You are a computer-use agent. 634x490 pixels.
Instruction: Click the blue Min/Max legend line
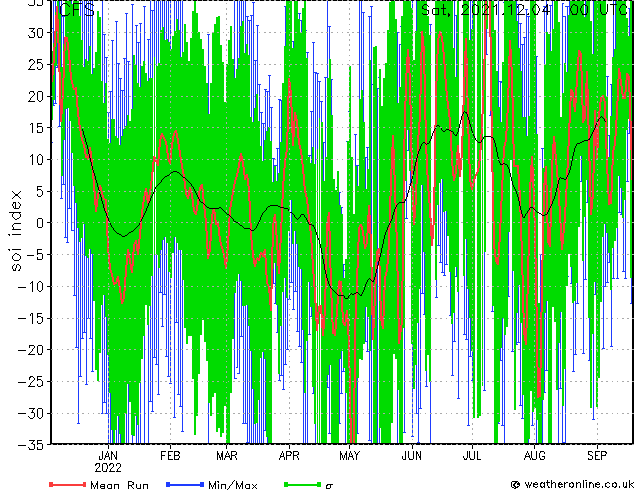coord(185,484)
